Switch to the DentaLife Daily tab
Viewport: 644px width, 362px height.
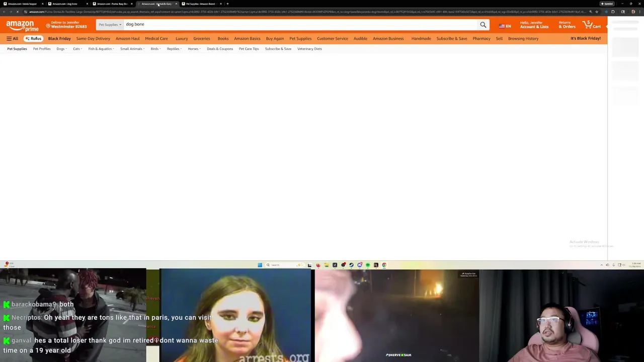click(156, 4)
